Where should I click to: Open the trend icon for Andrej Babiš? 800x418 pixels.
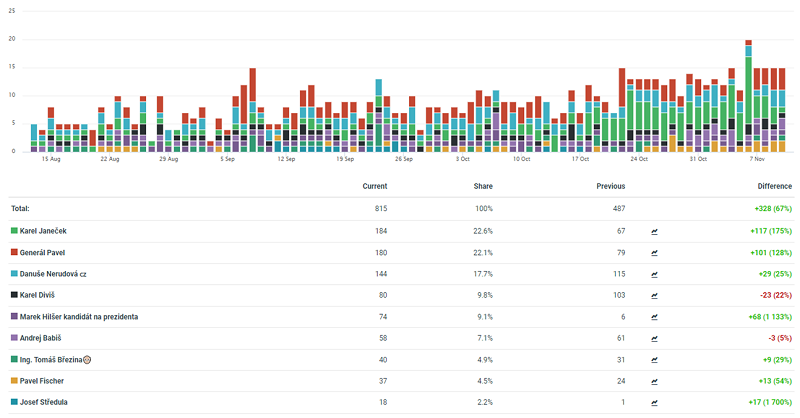point(654,338)
